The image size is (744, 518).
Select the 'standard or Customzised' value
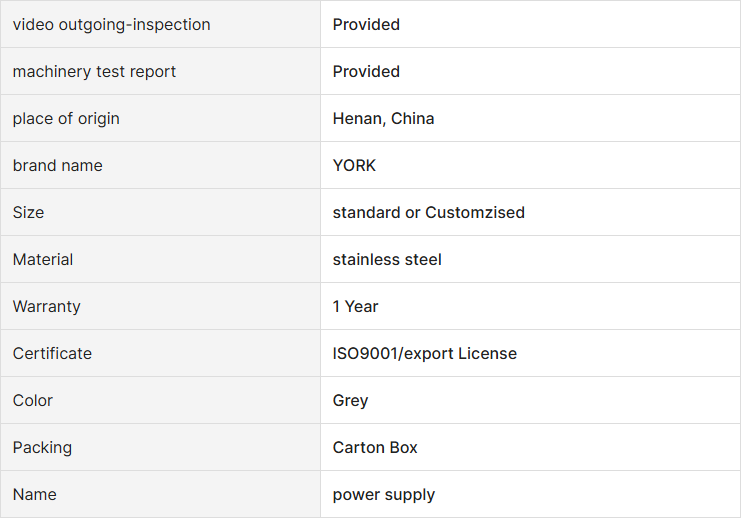(x=428, y=212)
